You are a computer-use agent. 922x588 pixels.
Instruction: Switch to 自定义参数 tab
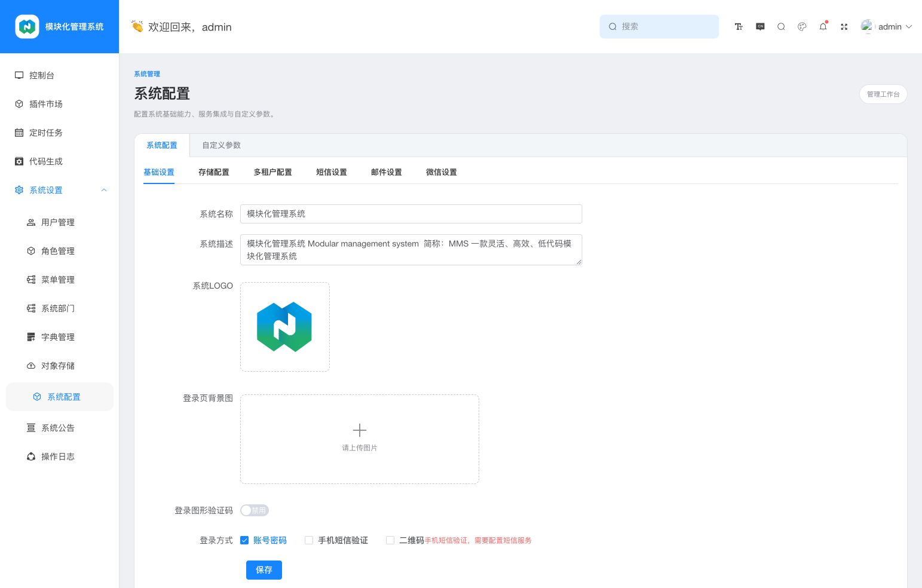(221, 145)
